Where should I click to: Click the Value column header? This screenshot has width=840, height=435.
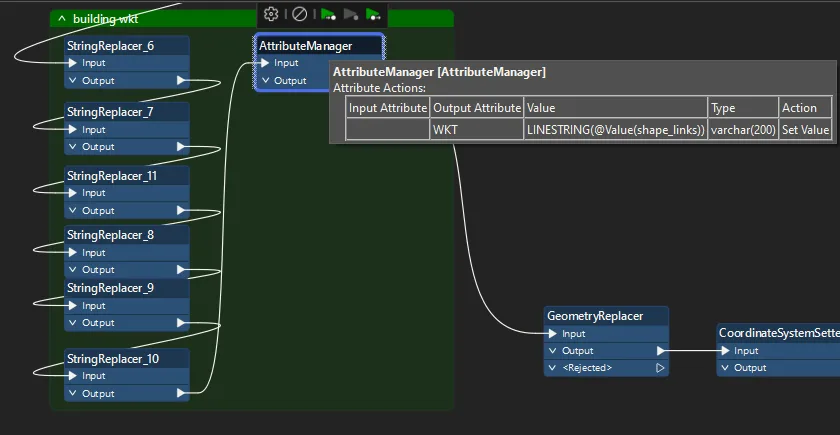tap(616, 108)
